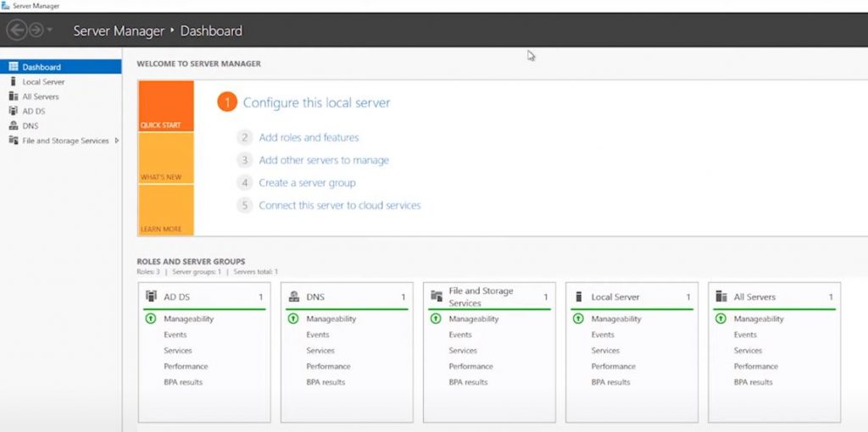Select the Quick Start tile

point(166,106)
